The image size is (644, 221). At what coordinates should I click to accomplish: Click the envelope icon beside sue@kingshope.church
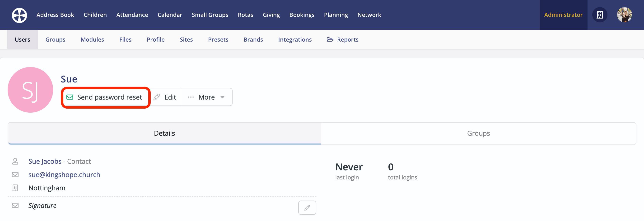[x=15, y=174]
